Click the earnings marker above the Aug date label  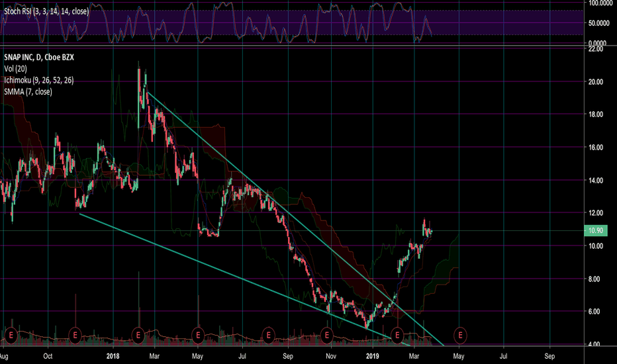tap(11, 336)
